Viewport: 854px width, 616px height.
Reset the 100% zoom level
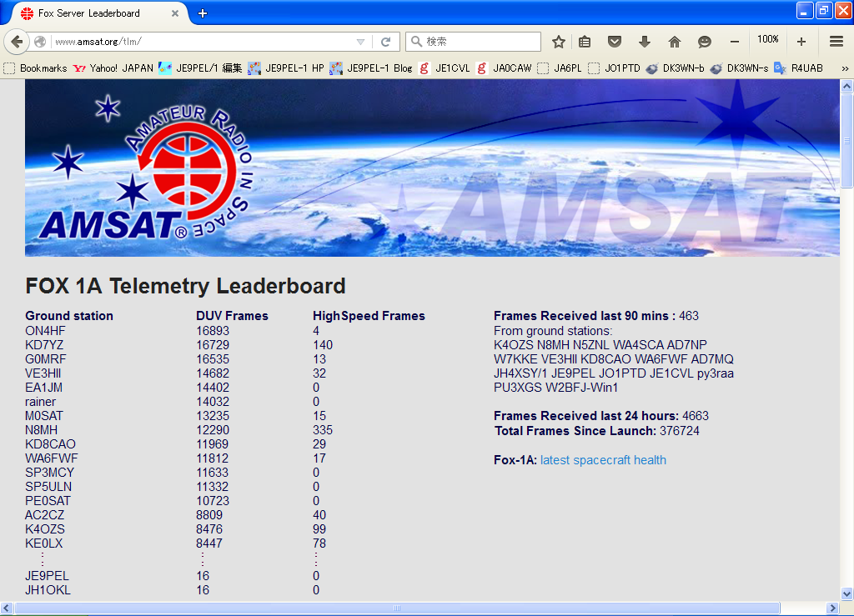(768, 39)
